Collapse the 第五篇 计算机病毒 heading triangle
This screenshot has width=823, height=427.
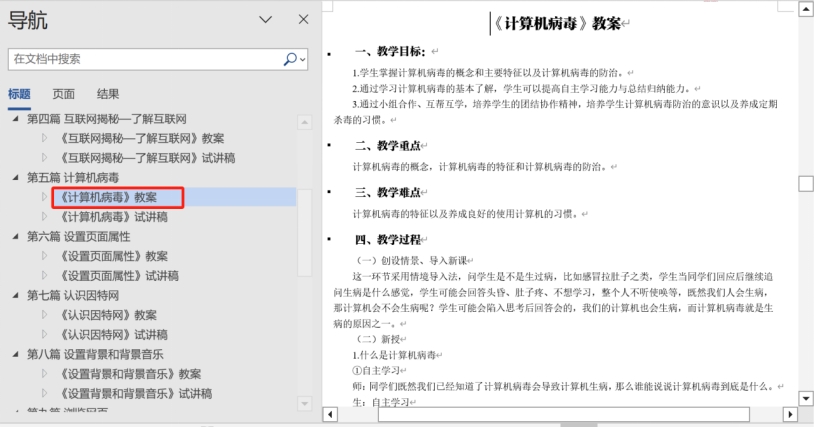(16, 177)
